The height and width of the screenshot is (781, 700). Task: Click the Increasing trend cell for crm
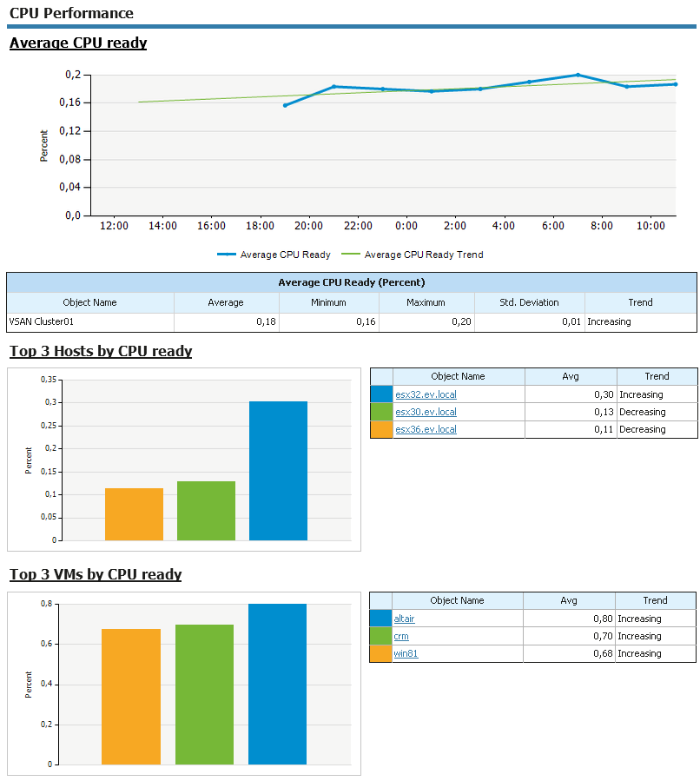click(x=656, y=636)
